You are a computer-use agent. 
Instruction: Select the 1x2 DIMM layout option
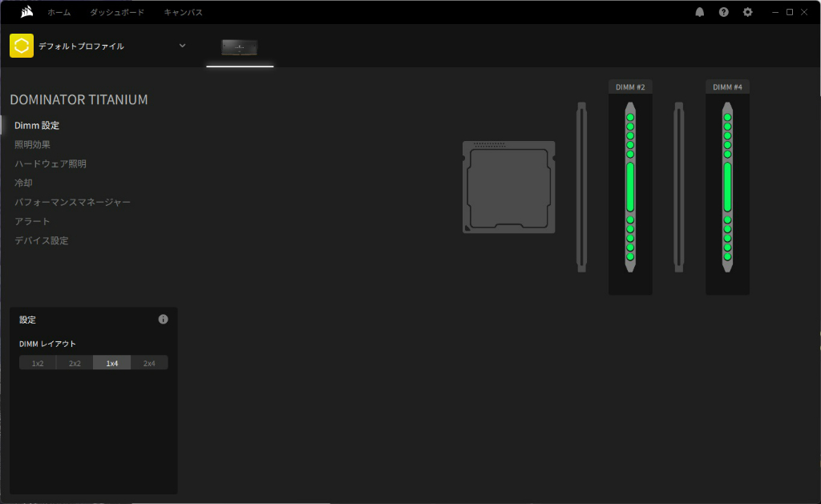click(38, 363)
